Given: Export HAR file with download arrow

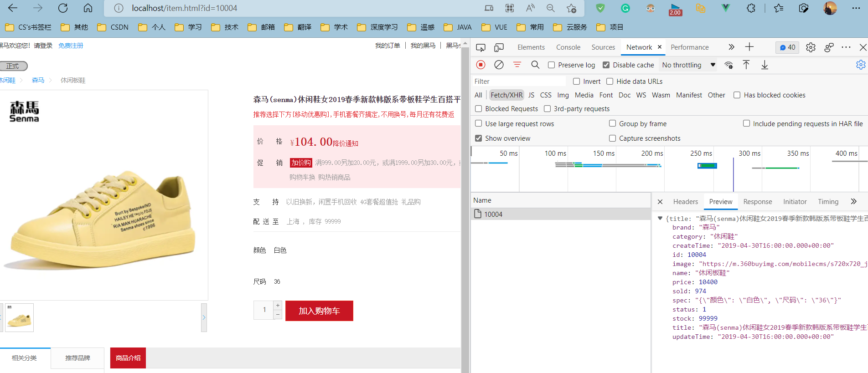Looking at the screenshot, I should click(765, 65).
